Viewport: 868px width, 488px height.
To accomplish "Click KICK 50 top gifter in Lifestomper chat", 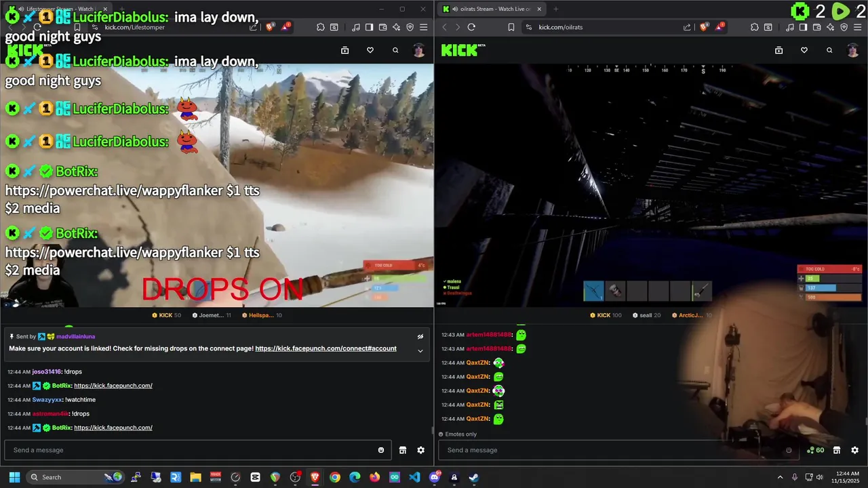I will (x=166, y=315).
